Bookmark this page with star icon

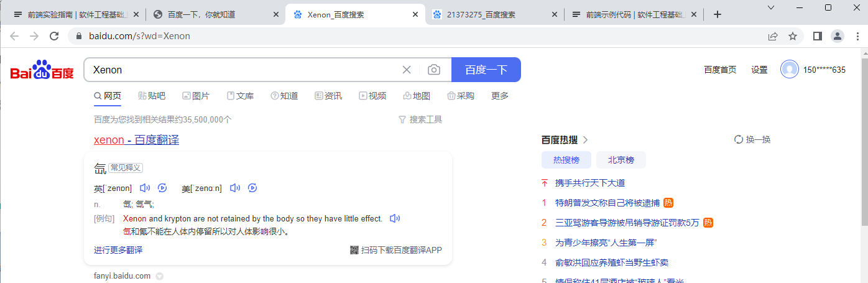click(x=793, y=36)
